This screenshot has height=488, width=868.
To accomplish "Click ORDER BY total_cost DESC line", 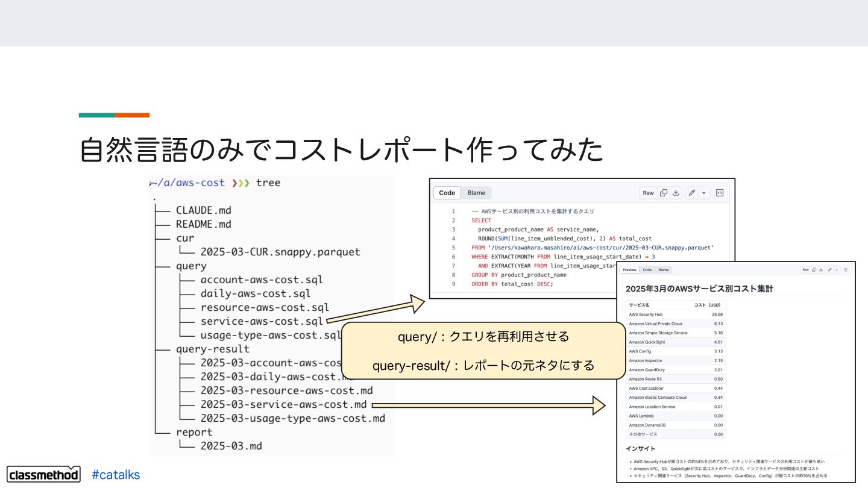I will point(512,284).
